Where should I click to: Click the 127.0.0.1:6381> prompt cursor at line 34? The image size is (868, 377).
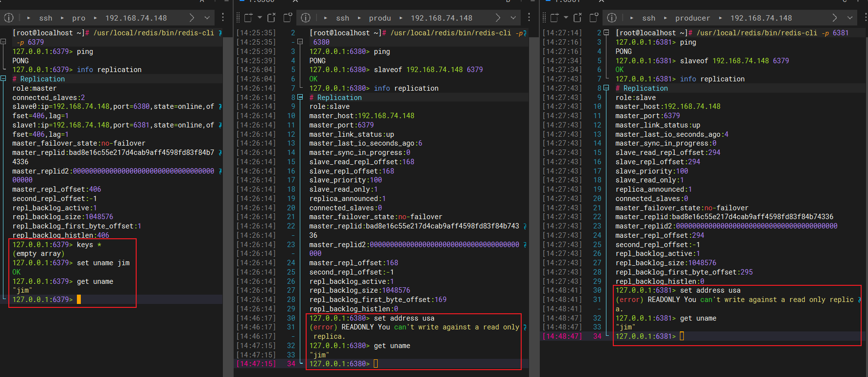[x=682, y=336]
